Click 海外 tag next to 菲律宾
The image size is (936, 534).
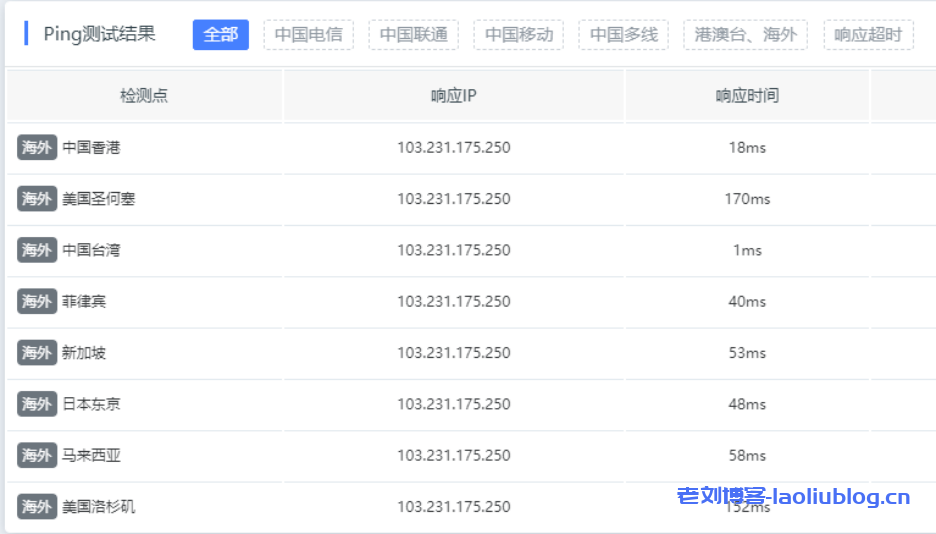click(x=37, y=301)
